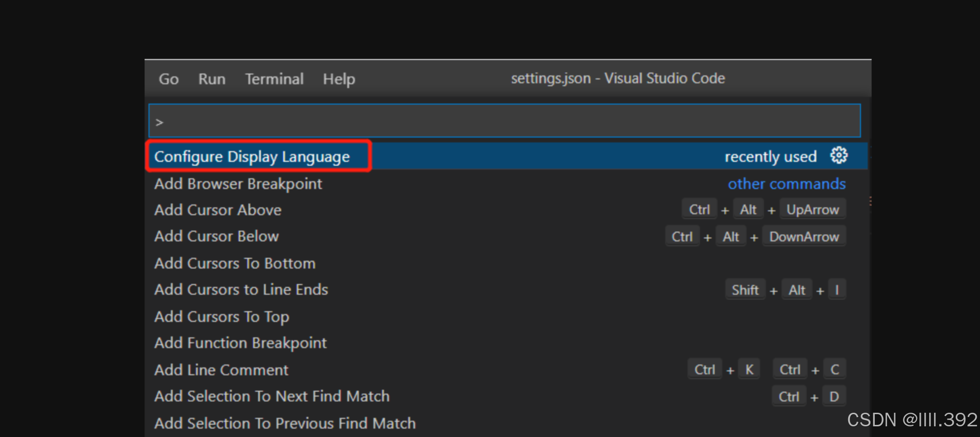Select Configure Display Language command
The width and height of the screenshot is (980, 437).
[x=506, y=156]
